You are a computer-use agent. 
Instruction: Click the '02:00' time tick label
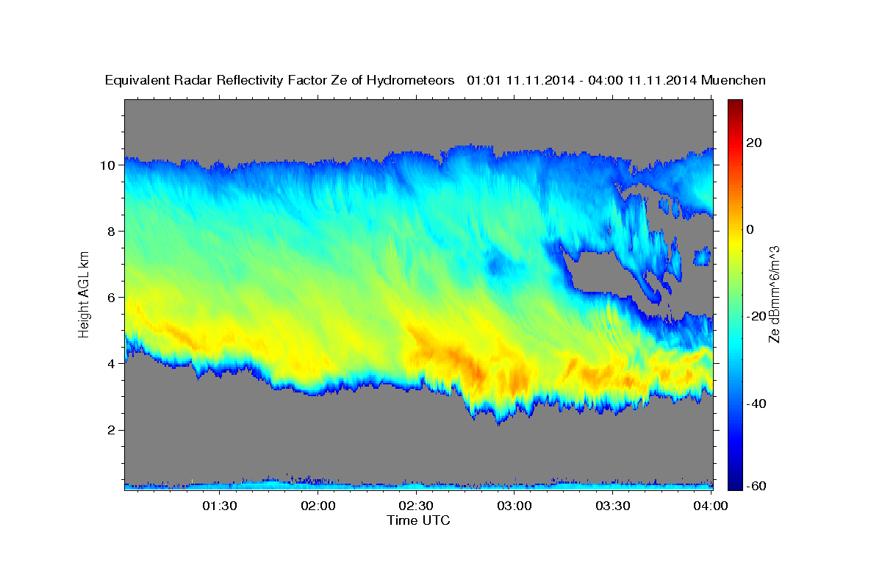(318, 506)
